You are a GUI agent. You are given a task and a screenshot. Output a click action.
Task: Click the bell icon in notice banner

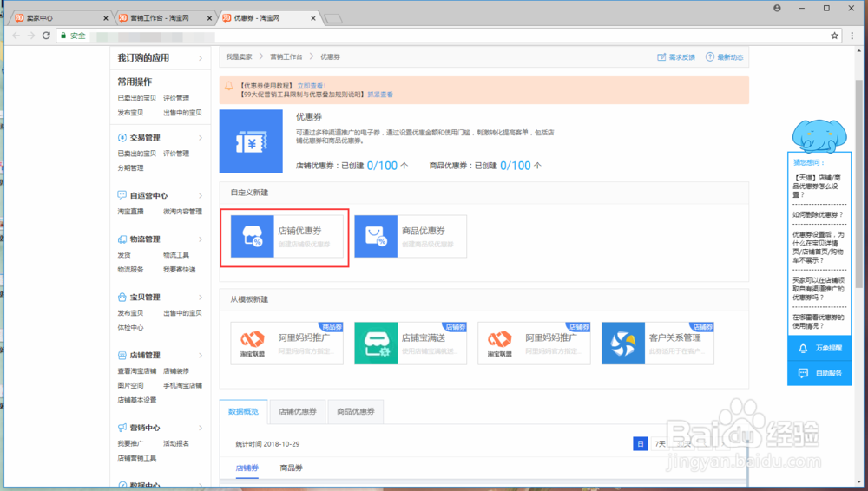pyautogui.click(x=228, y=86)
